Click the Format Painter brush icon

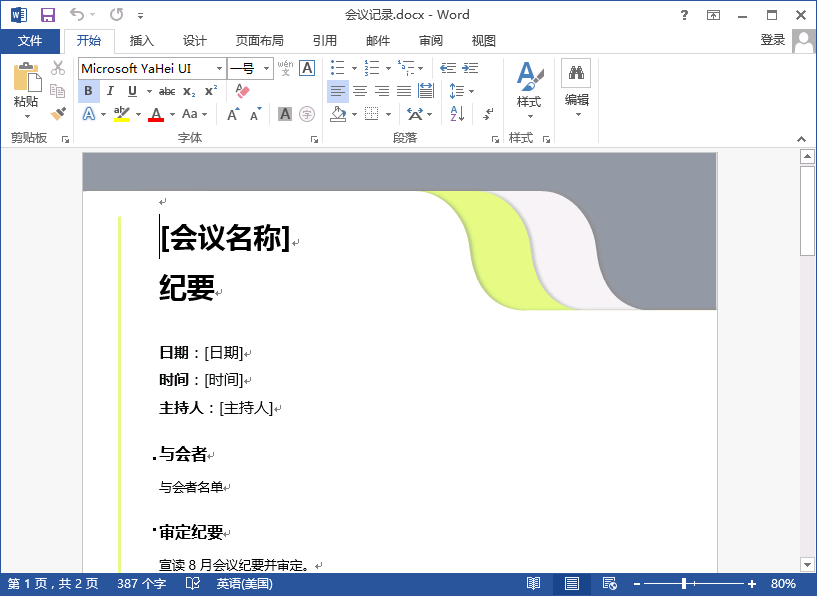click(58, 114)
